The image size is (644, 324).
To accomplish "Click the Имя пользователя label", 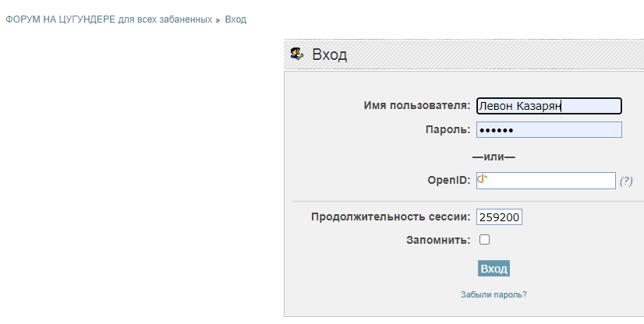I will (x=416, y=106).
